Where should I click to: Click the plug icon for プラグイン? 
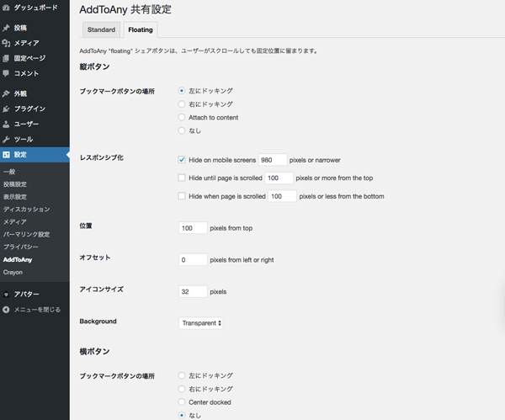6,109
